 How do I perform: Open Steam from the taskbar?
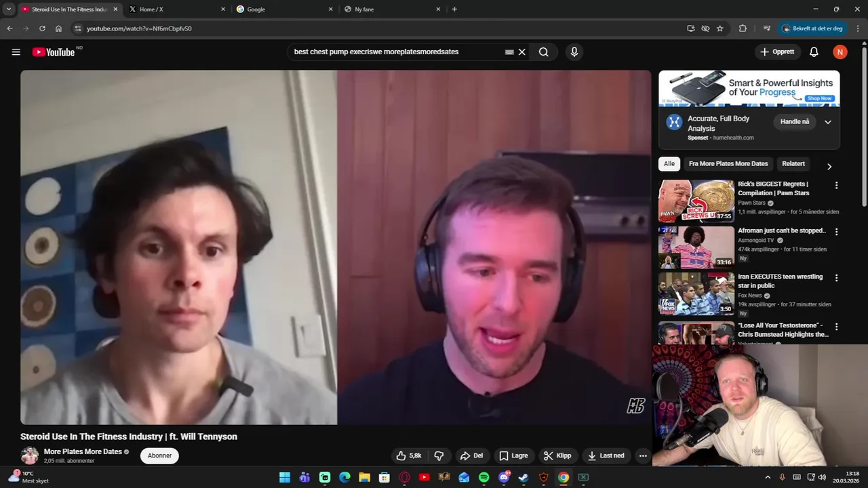coord(524,477)
